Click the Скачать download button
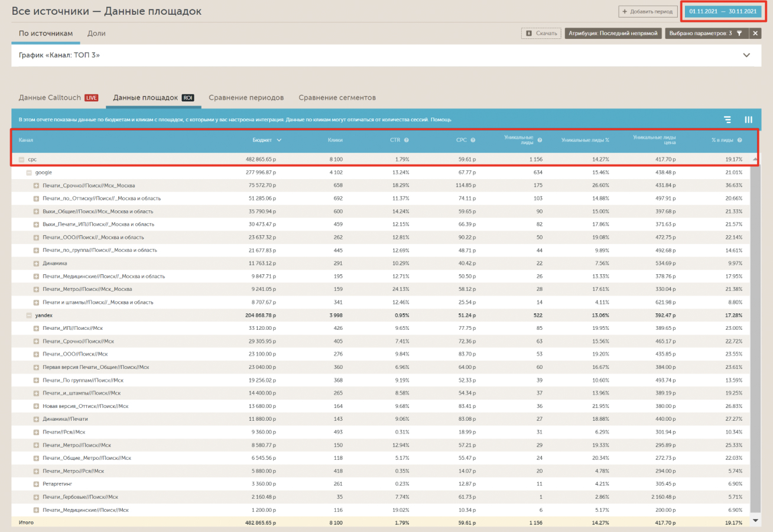The image size is (773, 532). [541, 34]
